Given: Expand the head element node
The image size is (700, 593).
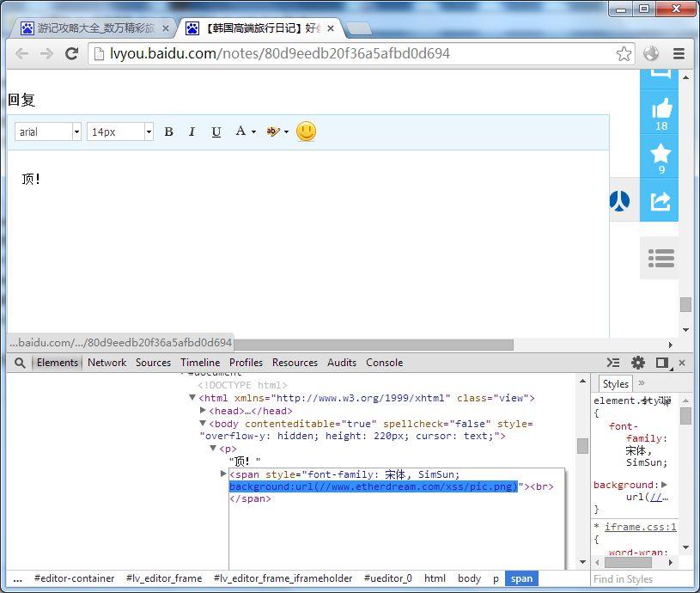Looking at the screenshot, I should click(x=203, y=411).
